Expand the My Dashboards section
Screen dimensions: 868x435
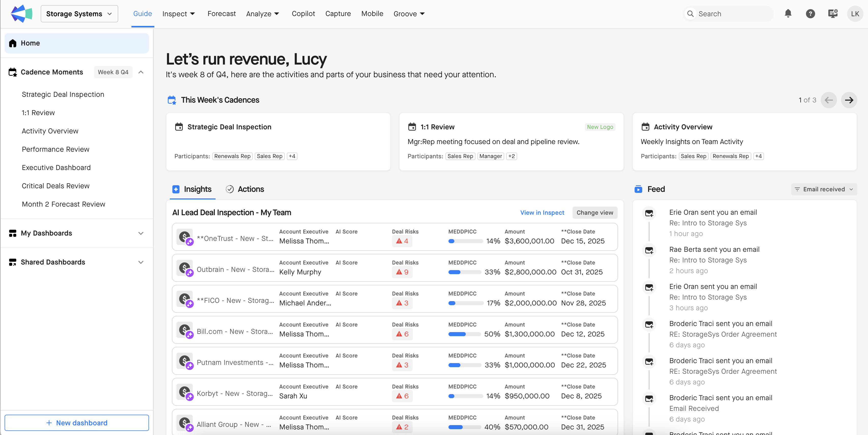[141, 233]
